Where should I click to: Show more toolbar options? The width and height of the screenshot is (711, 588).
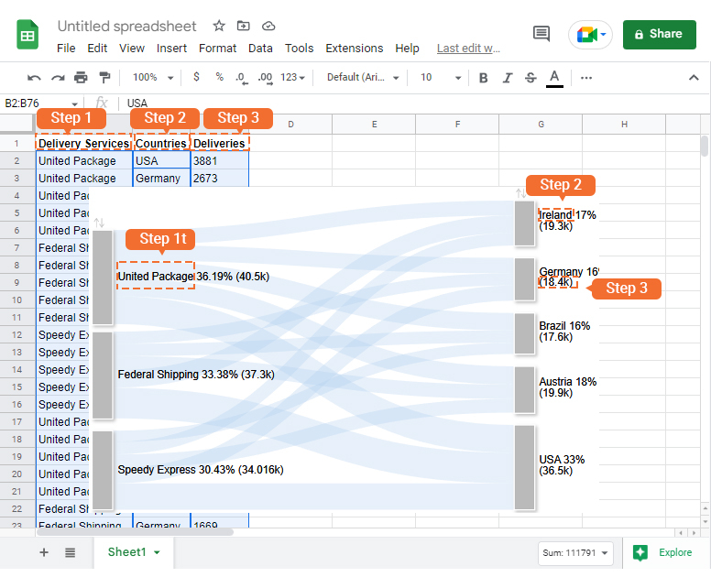(585, 78)
